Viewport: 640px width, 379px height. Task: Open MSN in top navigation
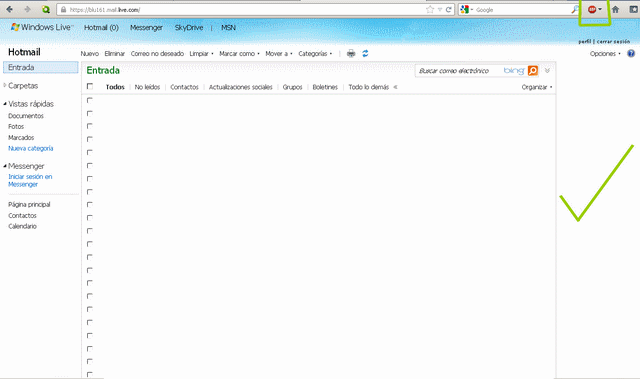click(228, 27)
